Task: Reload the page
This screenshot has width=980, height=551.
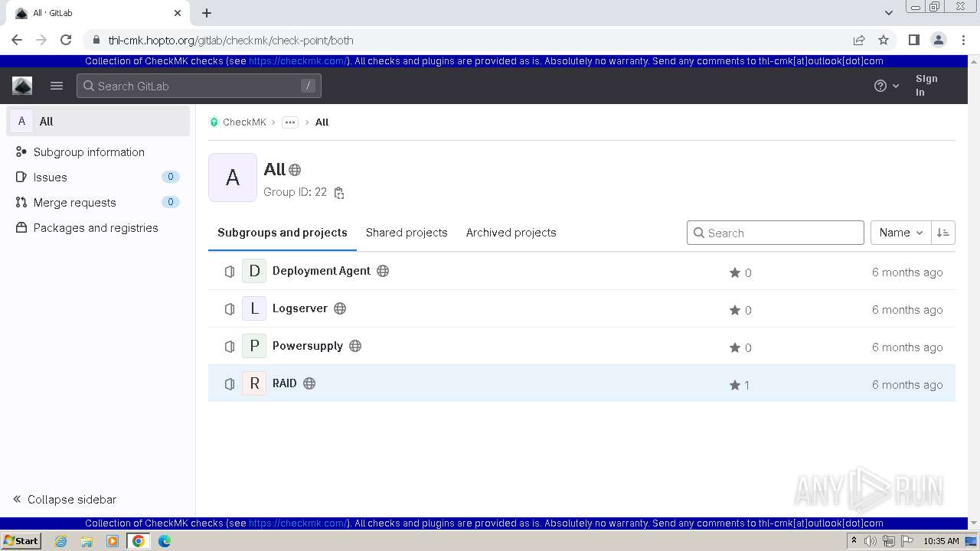Action: pos(66,40)
